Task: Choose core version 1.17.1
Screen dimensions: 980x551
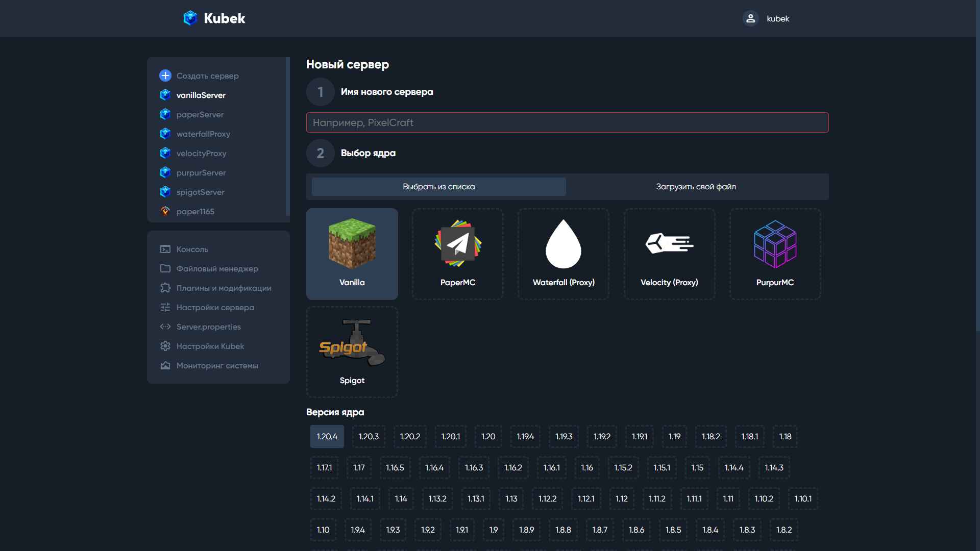Action: point(324,468)
